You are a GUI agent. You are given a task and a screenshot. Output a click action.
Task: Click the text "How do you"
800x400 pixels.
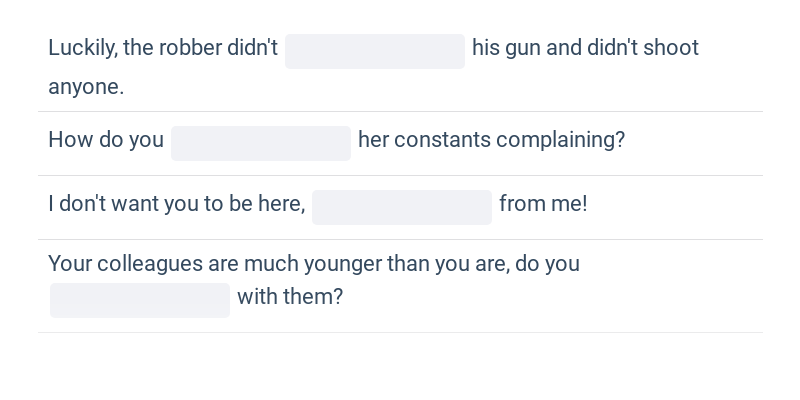tap(106, 140)
